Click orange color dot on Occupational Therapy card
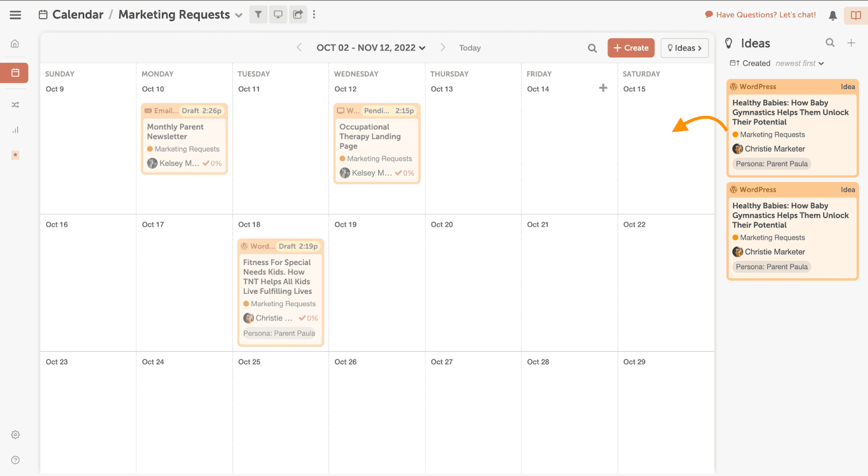Screen dimensions: 868x476 [x=342, y=159]
